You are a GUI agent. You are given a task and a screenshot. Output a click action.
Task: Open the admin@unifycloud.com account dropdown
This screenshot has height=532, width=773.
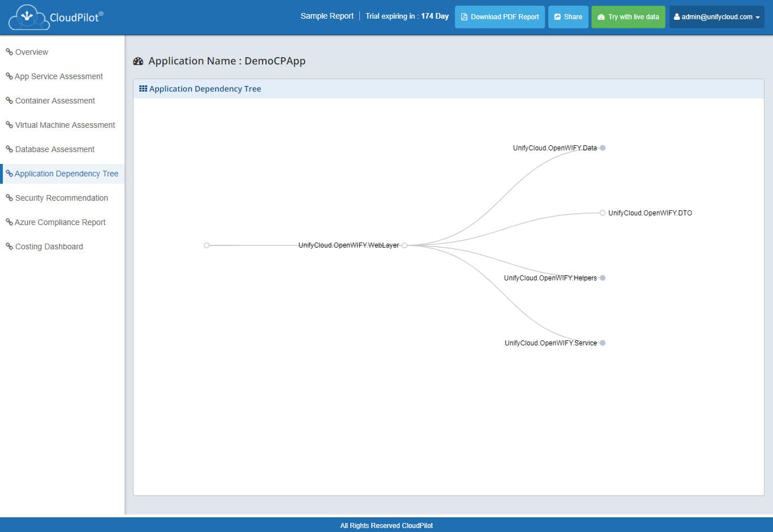click(717, 17)
